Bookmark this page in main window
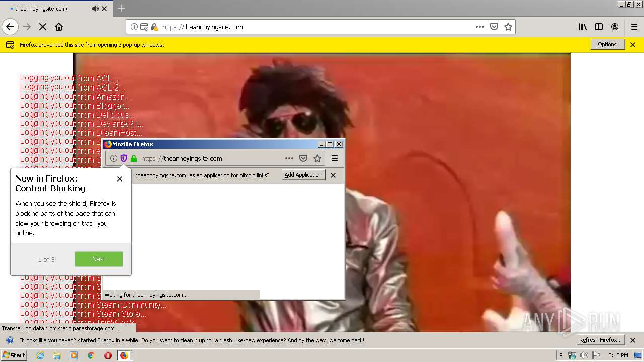Image resolution: width=644 pixels, height=362 pixels. click(x=508, y=27)
